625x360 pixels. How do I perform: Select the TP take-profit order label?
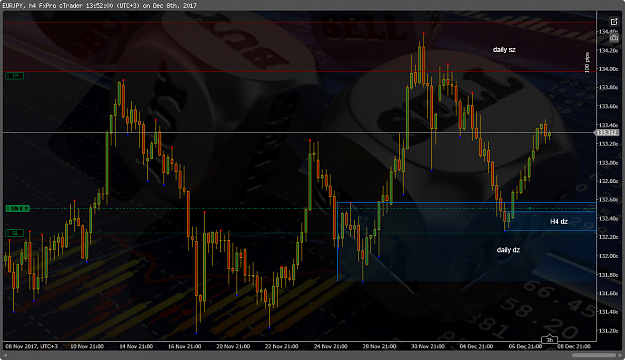[x=15, y=76]
